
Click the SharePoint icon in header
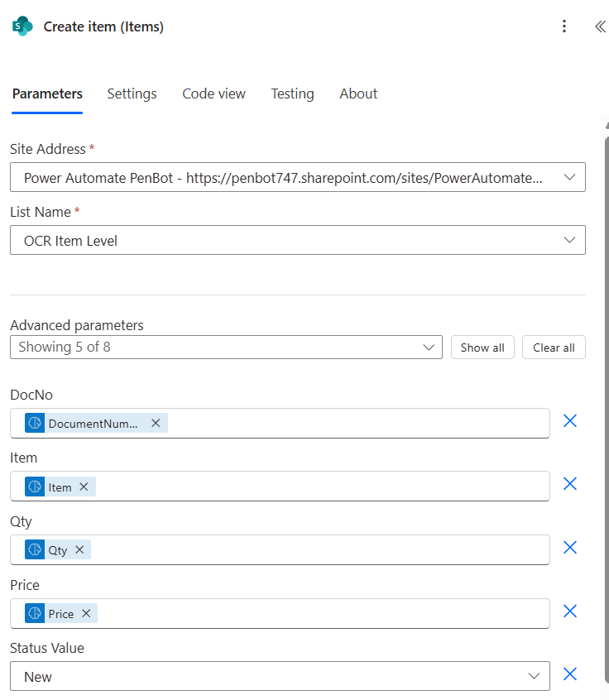(x=22, y=26)
